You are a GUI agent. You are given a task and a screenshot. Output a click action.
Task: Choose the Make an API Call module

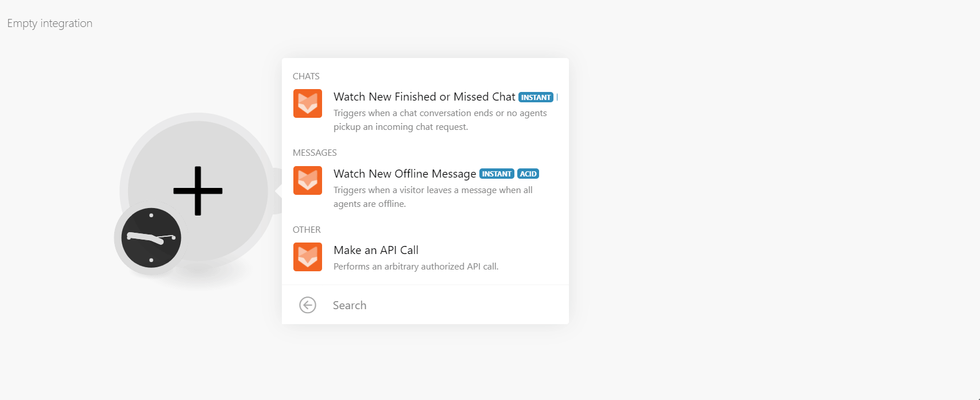point(425,257)
